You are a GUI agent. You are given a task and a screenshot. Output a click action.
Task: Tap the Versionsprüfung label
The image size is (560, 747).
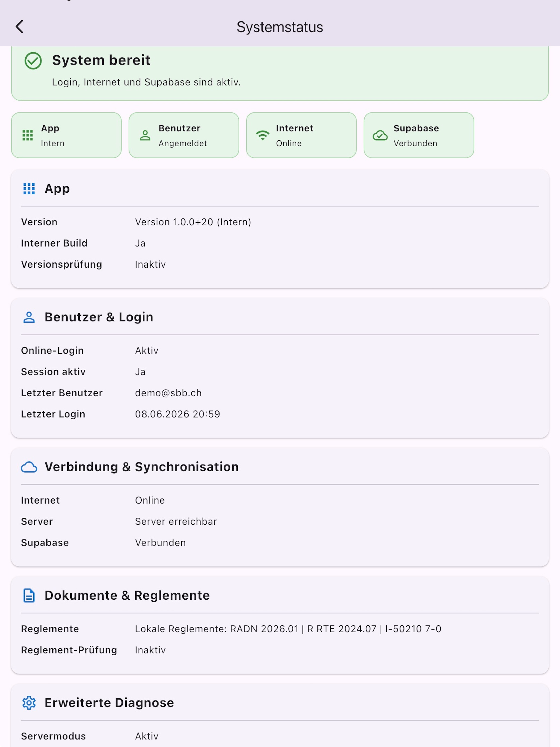tap(61, 264)
